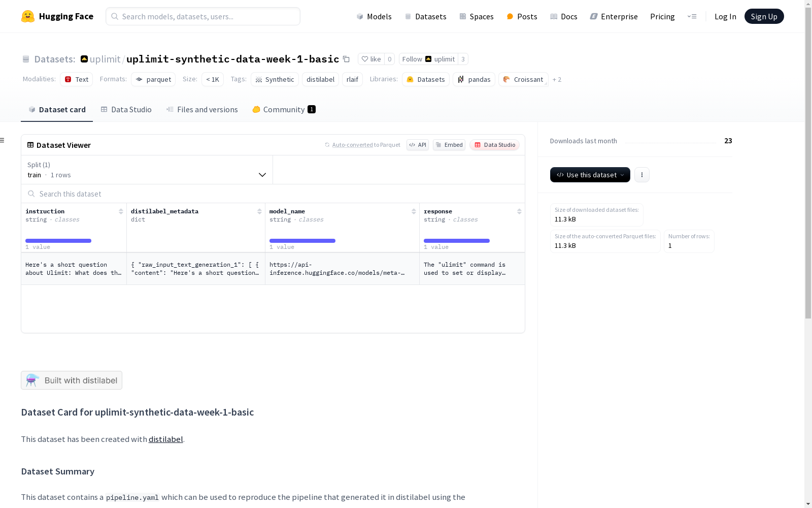Focus the Search this dataset field

pos(273,194)
